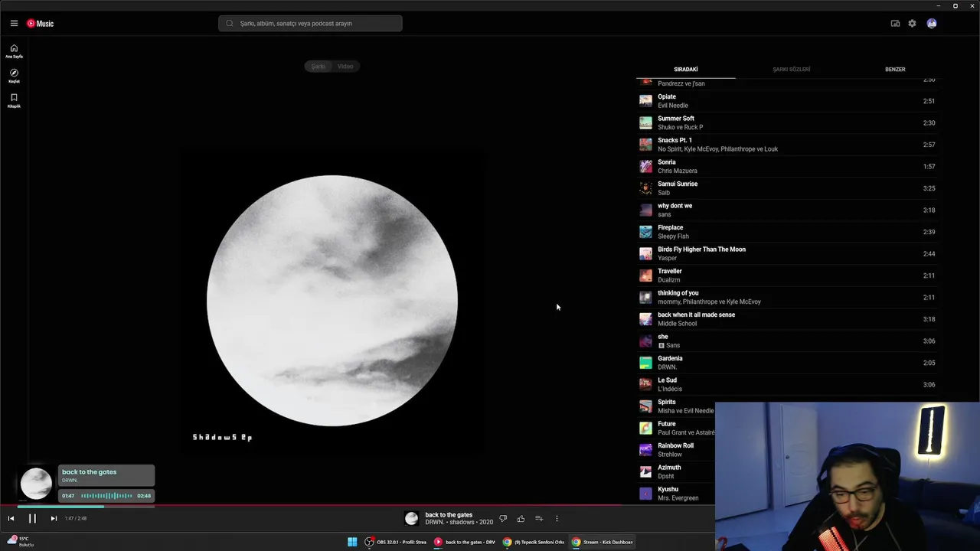This screenshot has width=980, height=551.
Task: Switch to OBS 32.0.1 taskbar window
Action: click(x=396, y=542)
